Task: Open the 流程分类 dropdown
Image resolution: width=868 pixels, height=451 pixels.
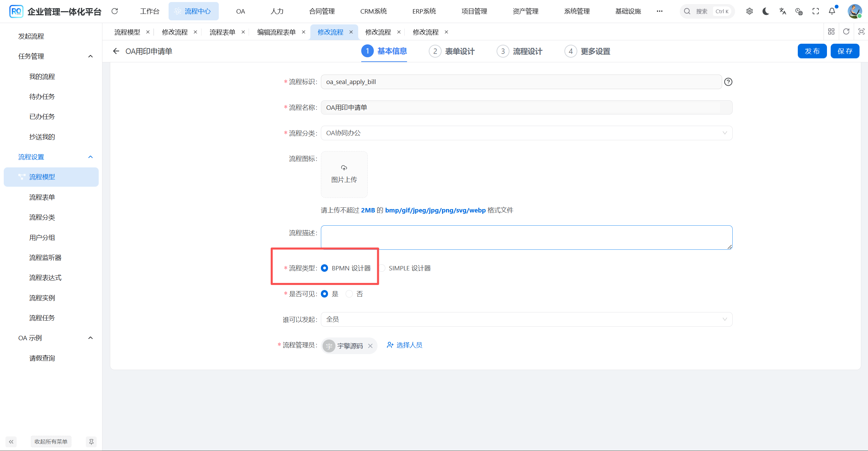Action: coord(725,133)
